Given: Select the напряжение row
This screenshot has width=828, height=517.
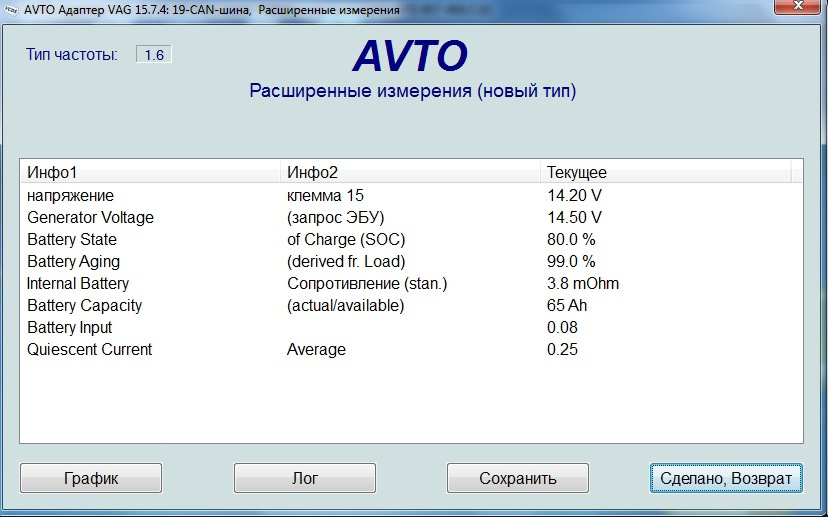Looking at the screenshot, I should click(x=411, y=195).
